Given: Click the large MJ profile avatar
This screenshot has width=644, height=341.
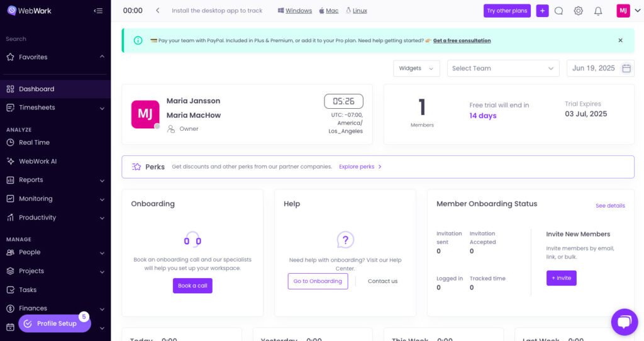Looking at the screenshot, I should tap(145, 115).
